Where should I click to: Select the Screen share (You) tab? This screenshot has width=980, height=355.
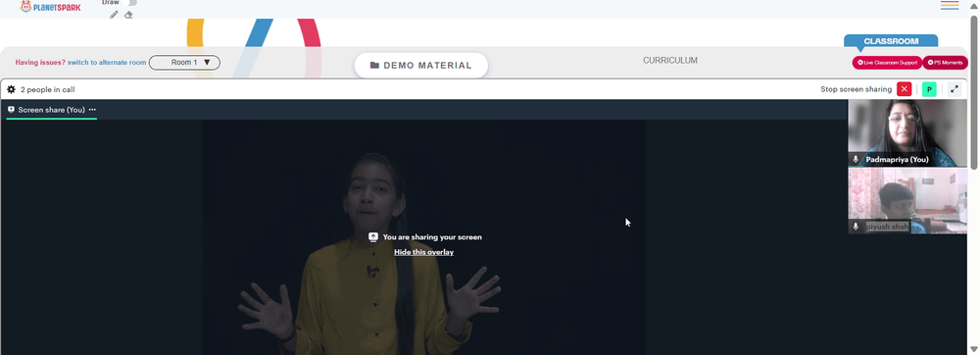(51, 110)
